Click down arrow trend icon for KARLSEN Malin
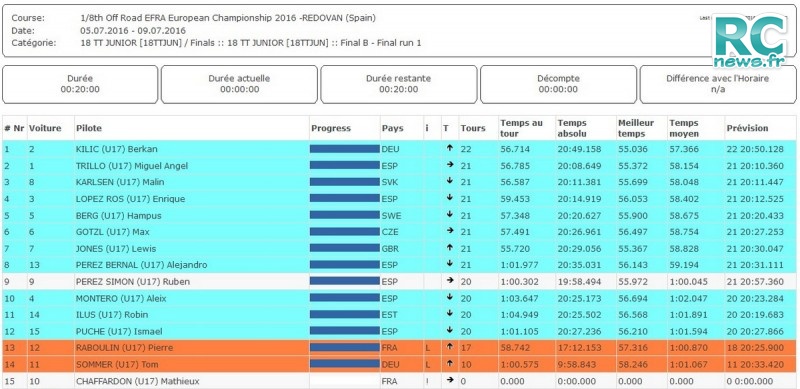The image size is (800, 389). pos(449,181)
